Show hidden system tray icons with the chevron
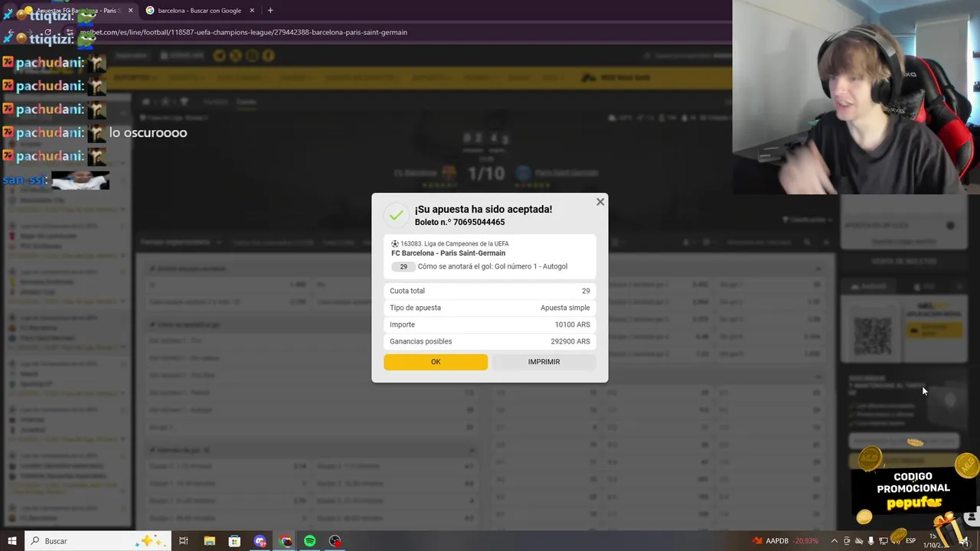 835,541
